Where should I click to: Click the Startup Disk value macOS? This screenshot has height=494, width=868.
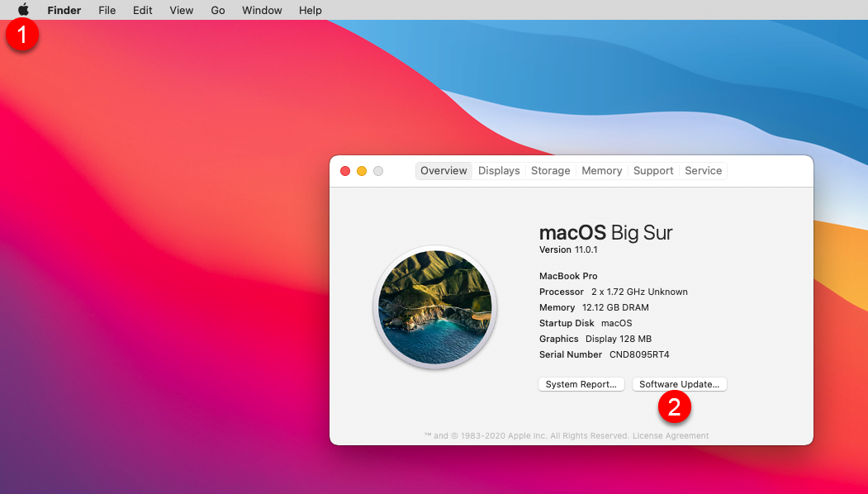(617, 324)
